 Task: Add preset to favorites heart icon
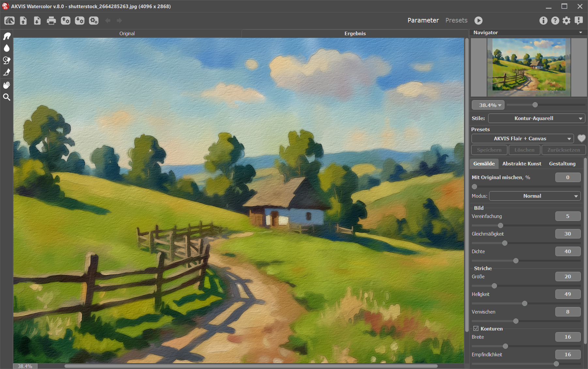(581, 138)
